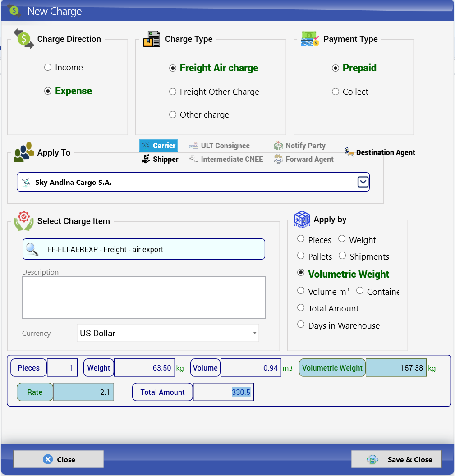Screen dimensions: 455x476
Task: Select the Prepaid payment option
Action: click(336, 68)
